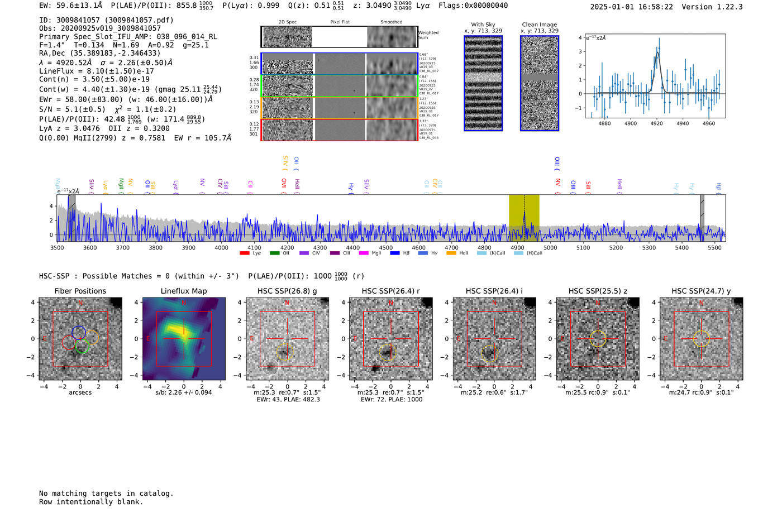Click the gray hatched band near 5460

(x=702, y=218)
